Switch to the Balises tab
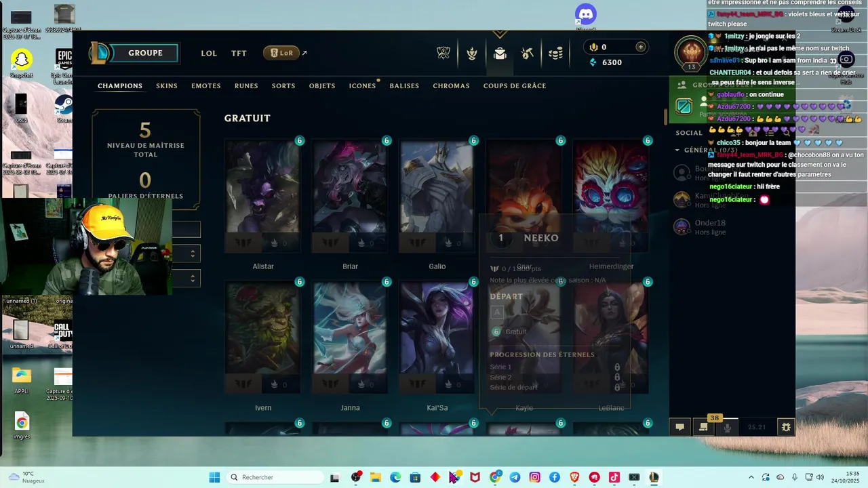 [x=404, y=86]
